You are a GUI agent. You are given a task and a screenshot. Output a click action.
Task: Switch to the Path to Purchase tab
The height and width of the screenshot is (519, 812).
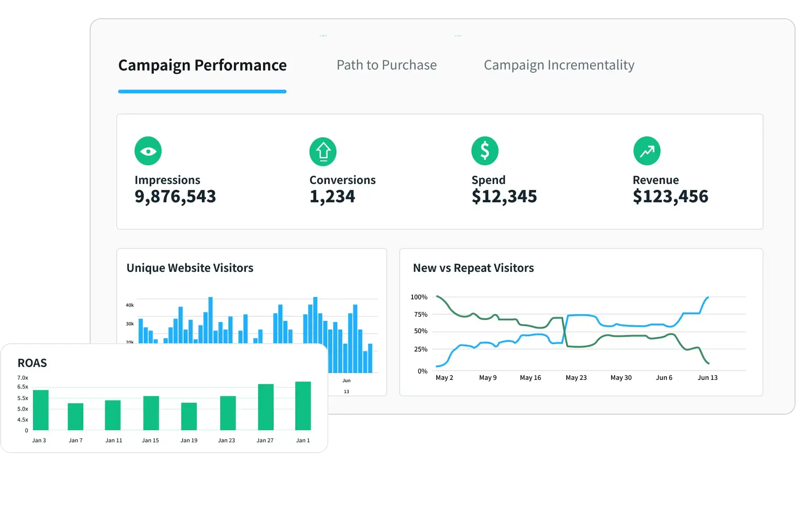pos(386,65)
